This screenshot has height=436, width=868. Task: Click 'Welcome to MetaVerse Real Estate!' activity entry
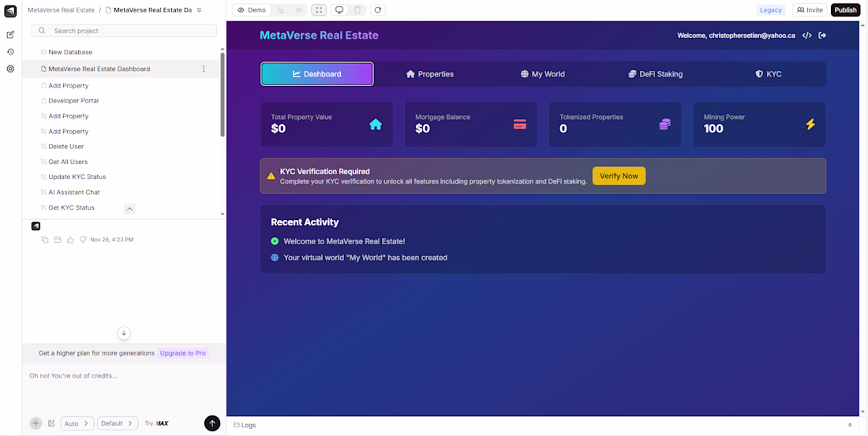point(344,241)
